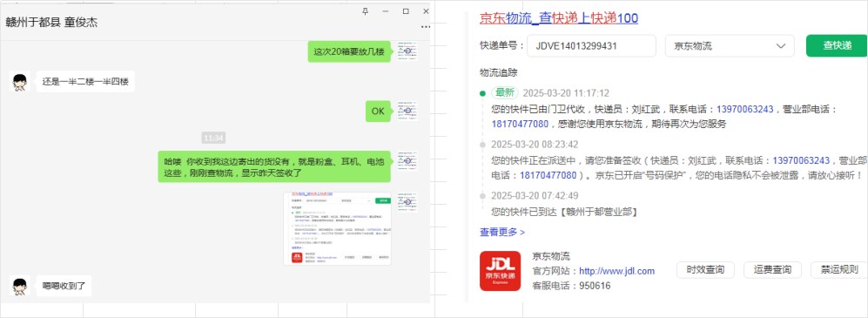Click the tracking number input field

[591, 46]
